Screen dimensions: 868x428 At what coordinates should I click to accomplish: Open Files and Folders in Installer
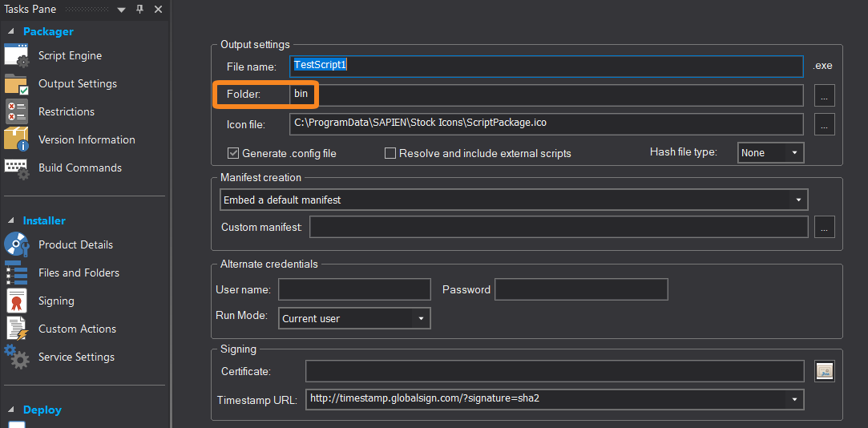click(x=79, y=273)
